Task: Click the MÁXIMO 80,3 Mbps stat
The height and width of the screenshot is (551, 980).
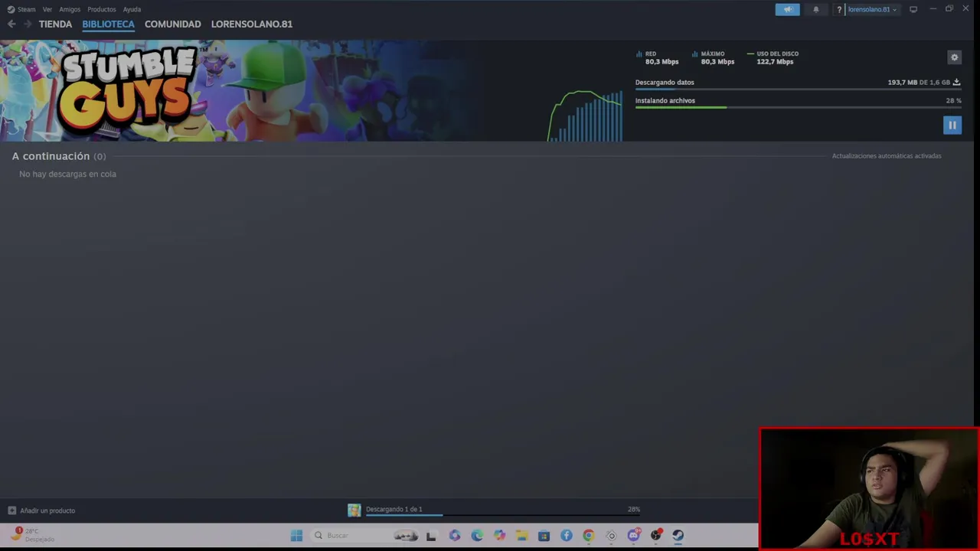Action: coord(714,57)
